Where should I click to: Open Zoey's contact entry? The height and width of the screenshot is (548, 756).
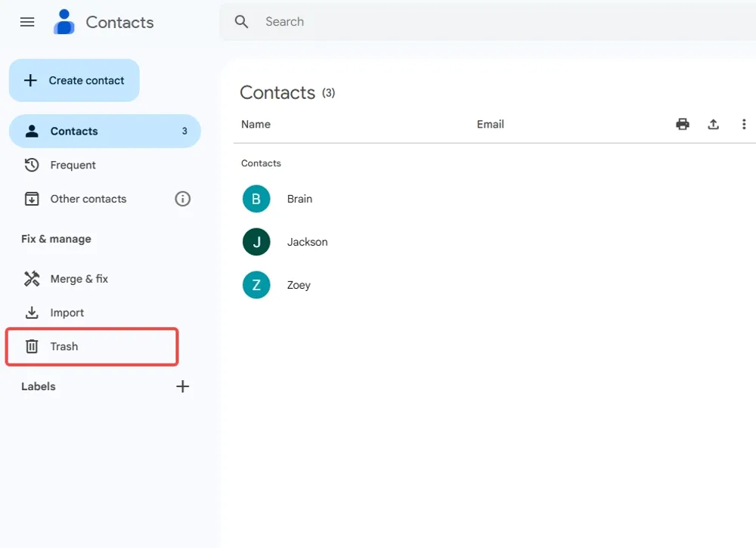click(299, 284)
